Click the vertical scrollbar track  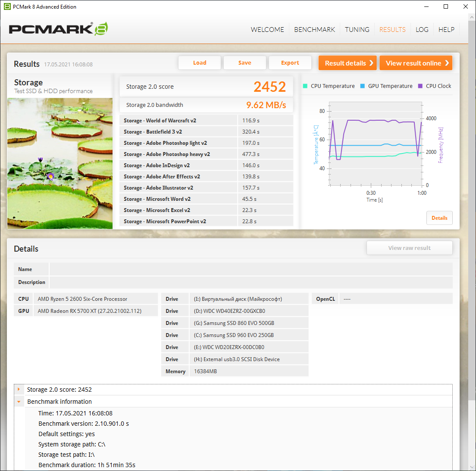coord(472,242)
